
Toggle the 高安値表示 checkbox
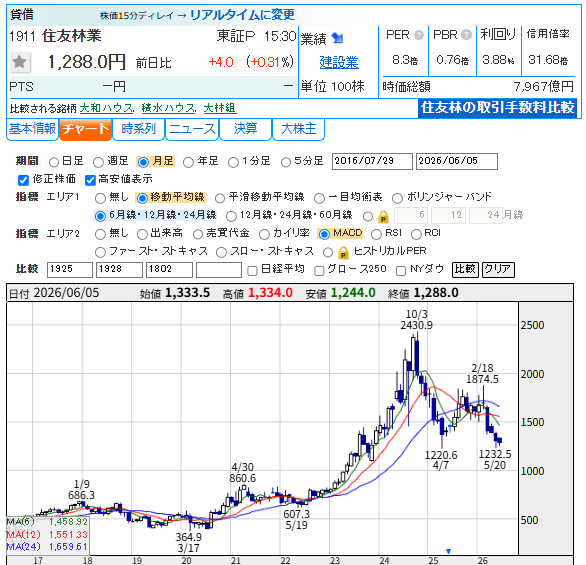point(90,180)
